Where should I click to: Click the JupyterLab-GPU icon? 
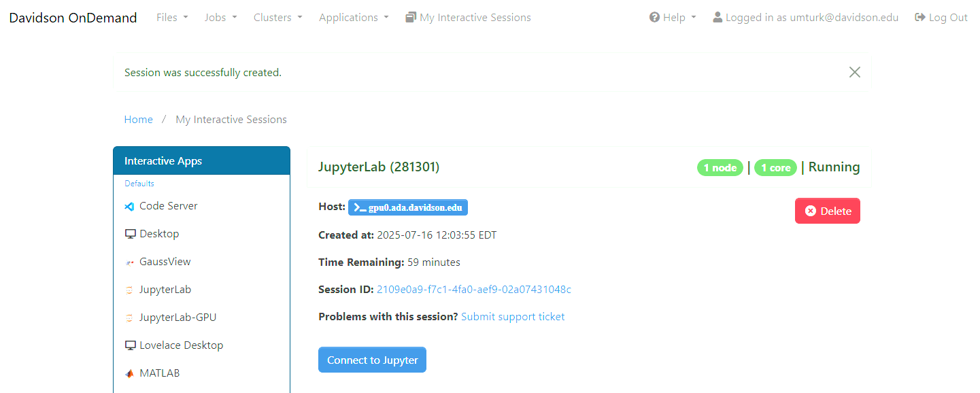coord(129,318)
